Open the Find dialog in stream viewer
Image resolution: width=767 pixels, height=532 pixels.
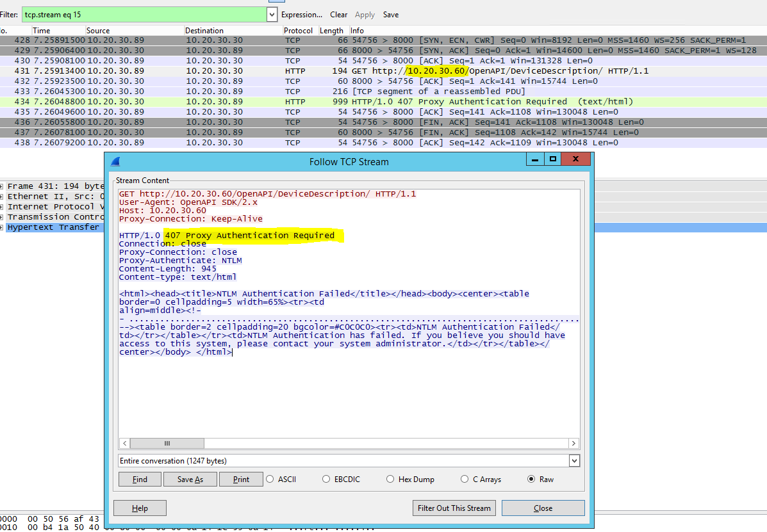139,479
